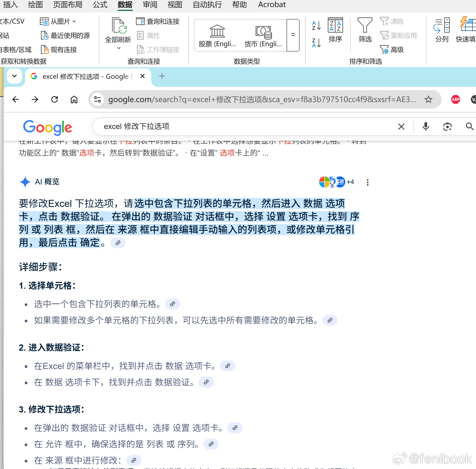Viewport: 476px width, 469px height.
Task: Go back in the browser
Action: click(x=16, y=100)
